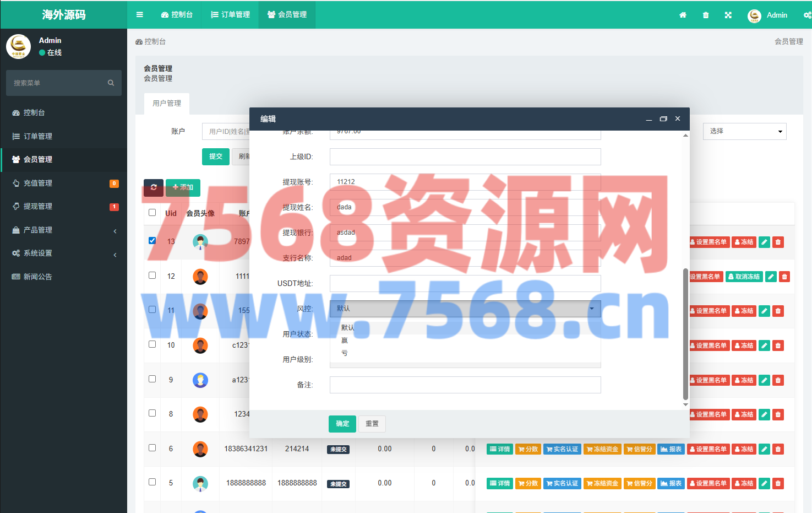Image resolution: width=812 pixels, height=513 pixels.
Task: Click red delete icon for user 5
Action: pos(778,483)
